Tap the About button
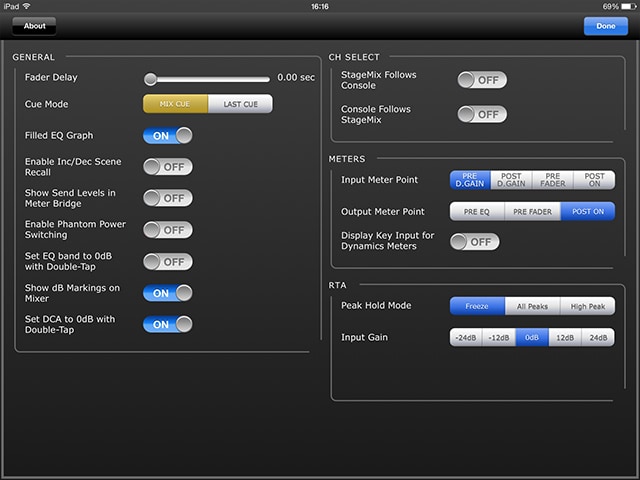The width and height of the screenshot is (640, 480). [x=34, y=26]
